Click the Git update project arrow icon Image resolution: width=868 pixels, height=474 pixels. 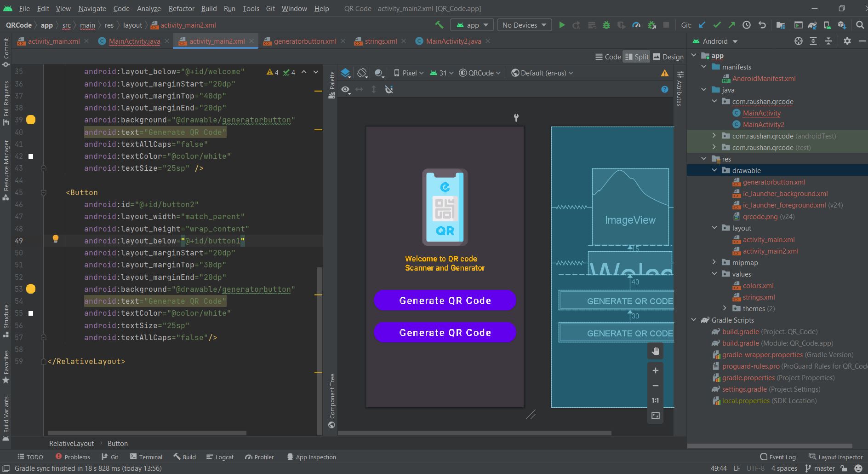click(x=702, y=25)
